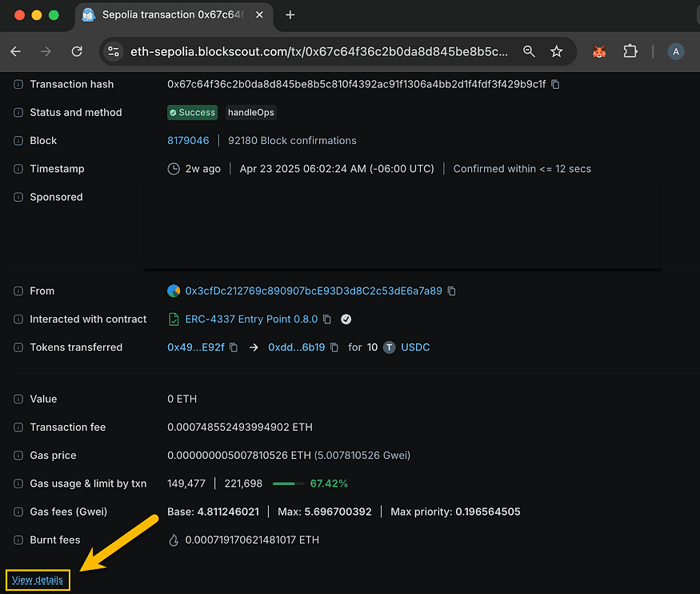700x594 pixels.
Task: Open ERC-4337 Entry Point 0.8.0 link
Action: 251,319
